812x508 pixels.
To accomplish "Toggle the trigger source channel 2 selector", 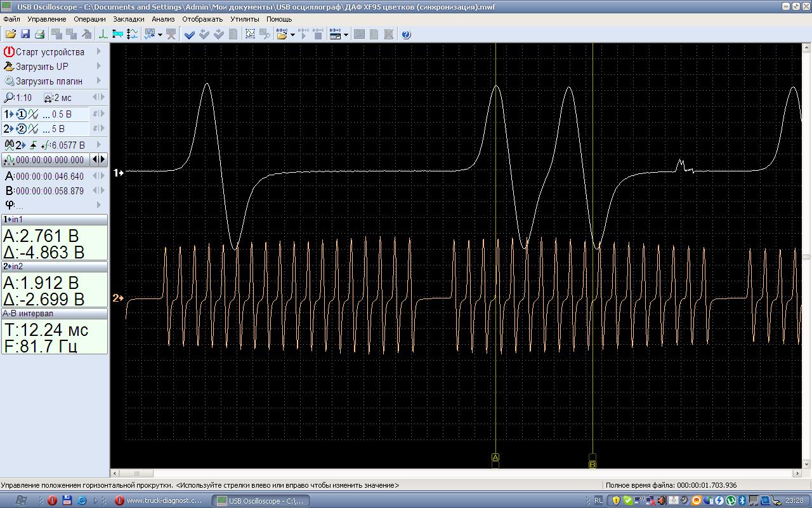I will point(22,145).
